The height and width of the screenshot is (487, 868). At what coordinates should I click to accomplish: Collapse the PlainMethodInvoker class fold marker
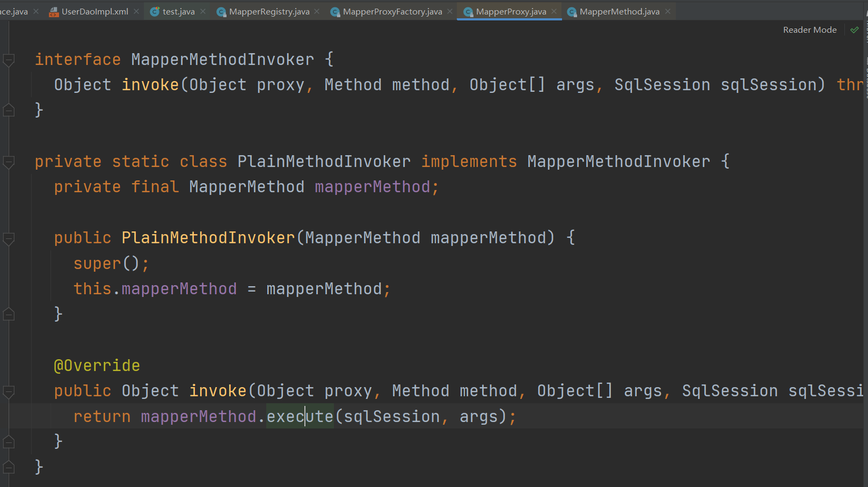tap(9, 162)
